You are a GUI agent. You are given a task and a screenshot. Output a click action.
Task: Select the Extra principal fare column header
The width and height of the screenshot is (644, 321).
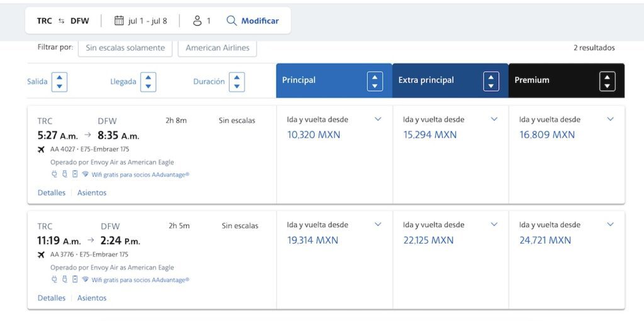[x=450, y=80]
